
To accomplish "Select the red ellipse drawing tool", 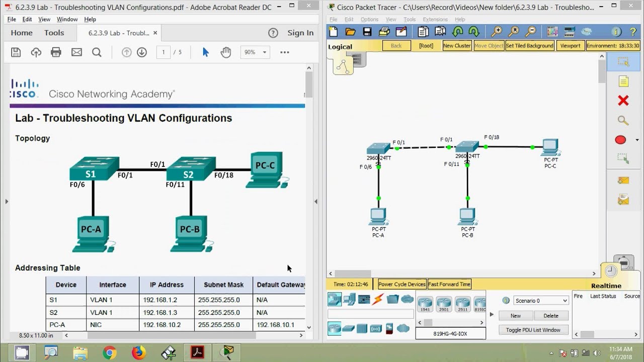I will (620, 140).
